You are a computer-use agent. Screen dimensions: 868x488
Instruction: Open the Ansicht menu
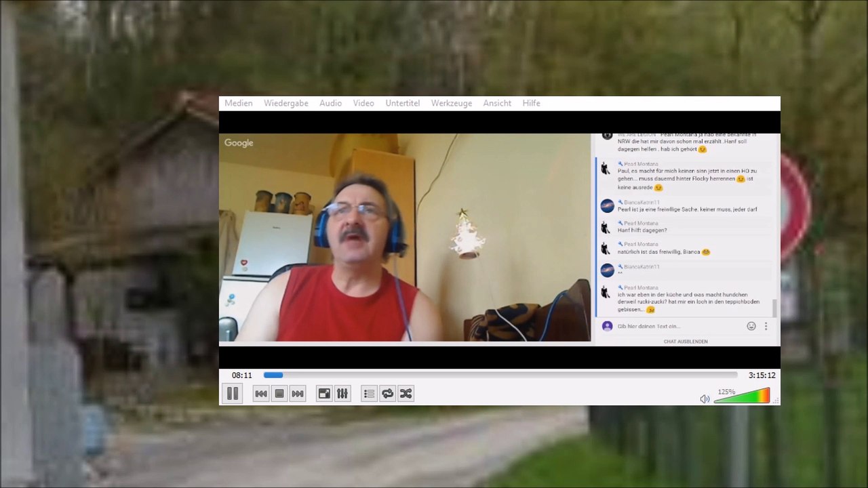(497, 103)
